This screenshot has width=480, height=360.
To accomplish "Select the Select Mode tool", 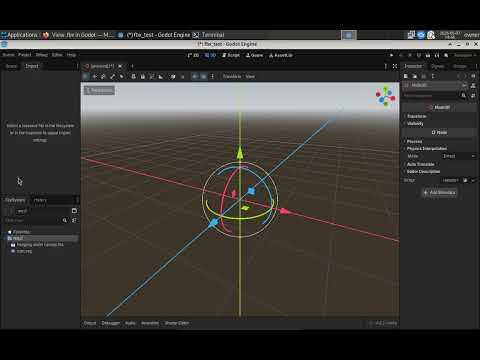I will pos(86,76).
